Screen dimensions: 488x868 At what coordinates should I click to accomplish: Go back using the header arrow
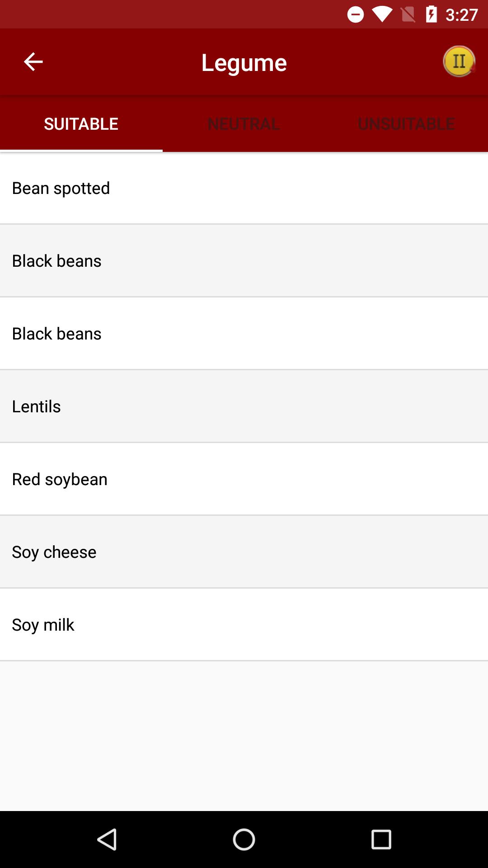point(33,62)
